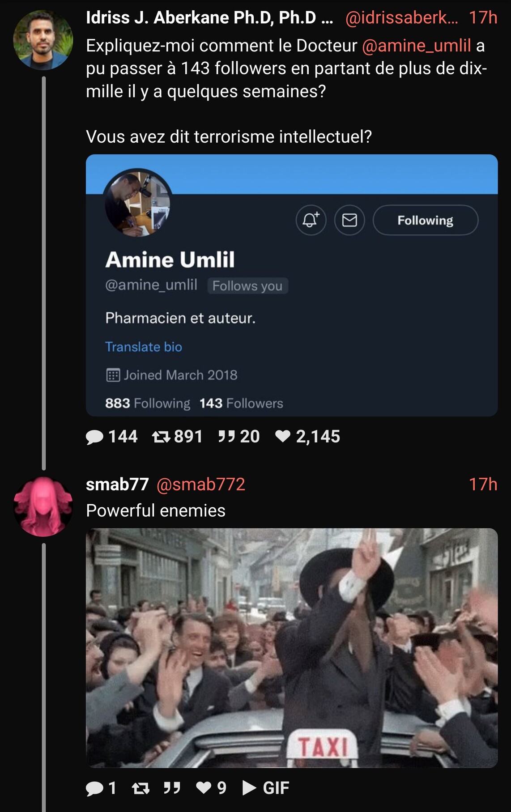Open smab77's pink avatar
Viewport: 511px width, 812px height.
[x=43, y=506]
